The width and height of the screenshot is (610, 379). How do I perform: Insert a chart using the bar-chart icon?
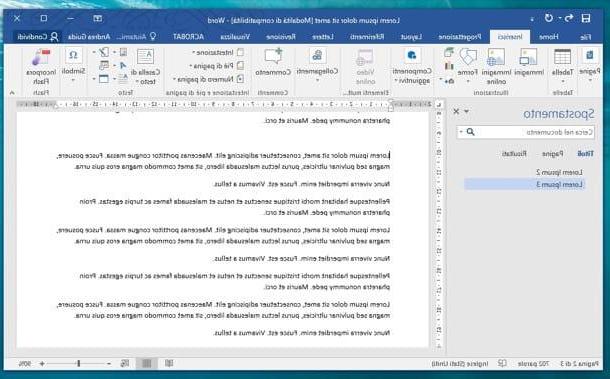[449, 66]
